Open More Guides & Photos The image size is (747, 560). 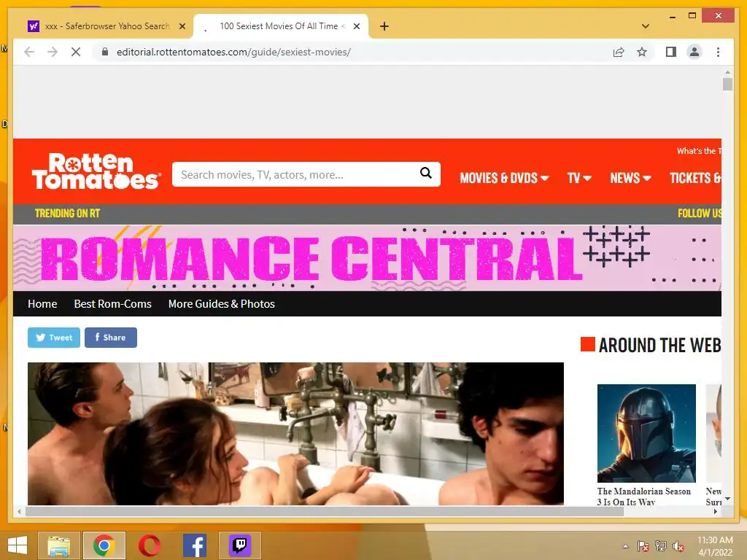(222, 304)
